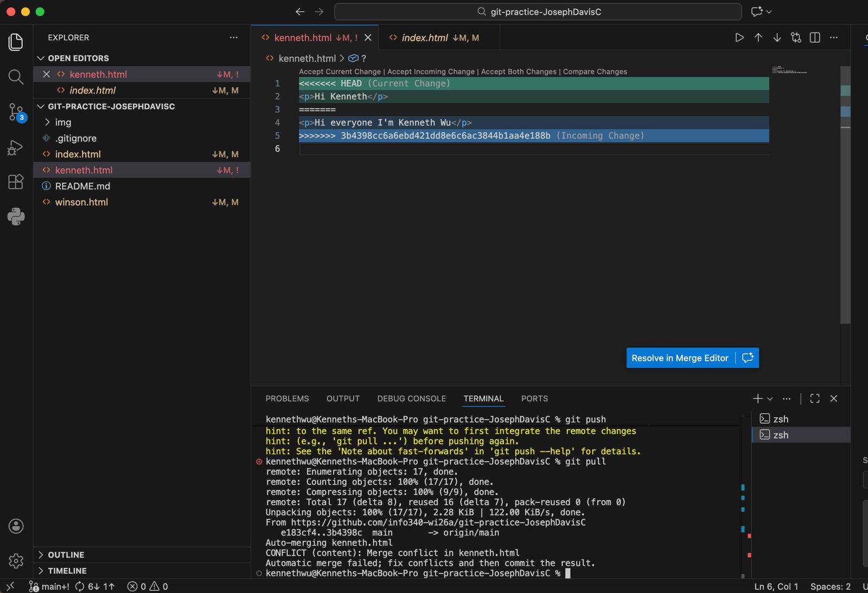Select the Python extension icon in sidebar

tap(15, 216)
